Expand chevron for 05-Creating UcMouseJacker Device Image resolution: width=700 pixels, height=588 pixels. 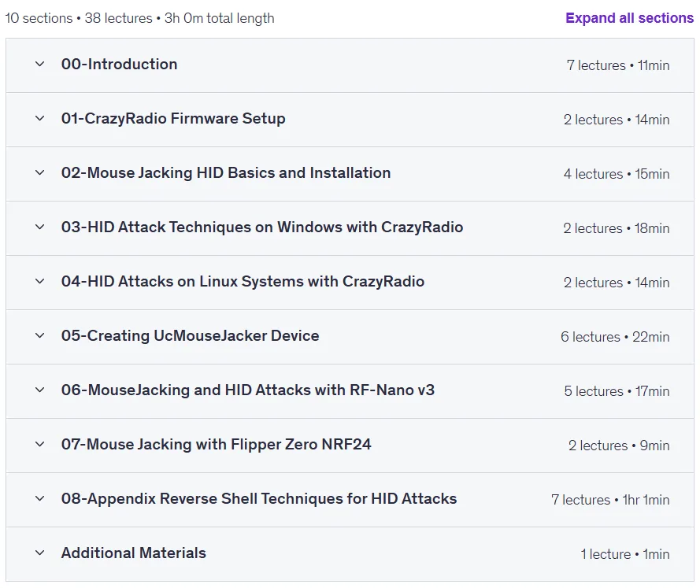click(x=39, y=335)
